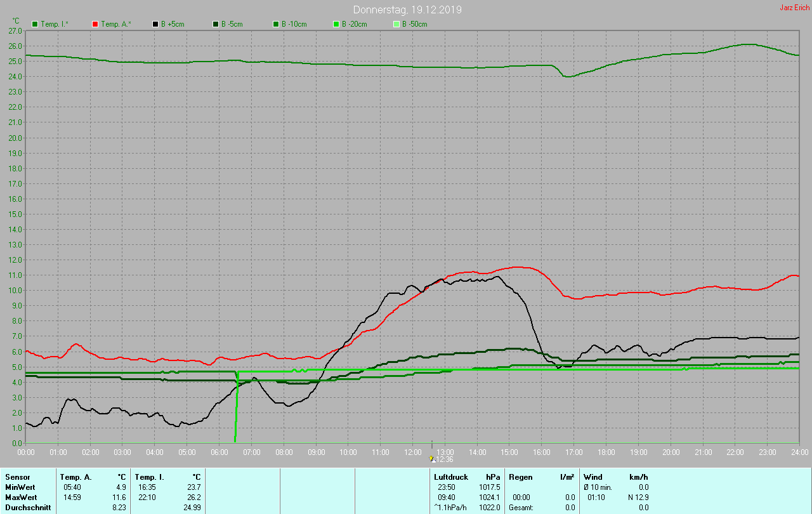Click the "Temp. A.*" legend label
Screen dimensions: 812x514
point(116,24)
